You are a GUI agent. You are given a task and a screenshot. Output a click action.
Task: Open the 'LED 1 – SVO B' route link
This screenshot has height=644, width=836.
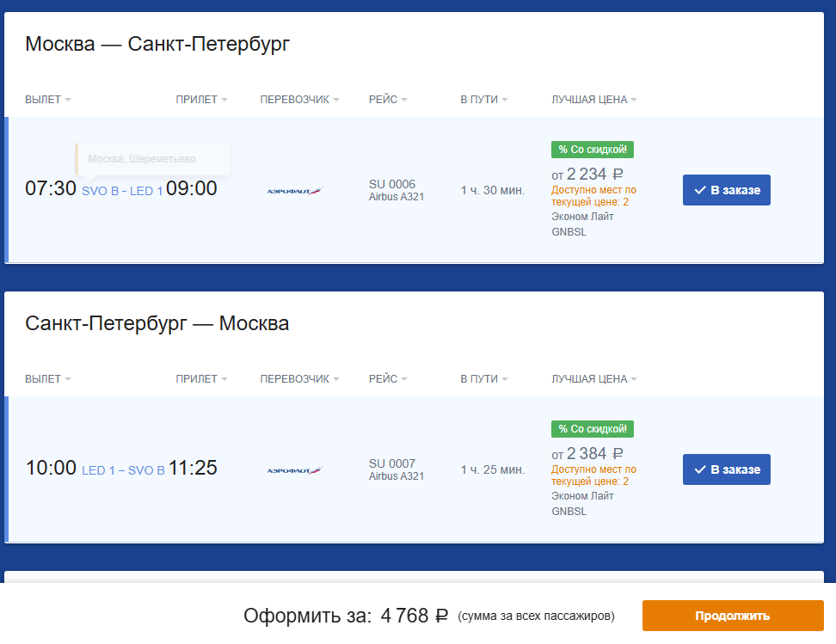[x=123, y=470]
